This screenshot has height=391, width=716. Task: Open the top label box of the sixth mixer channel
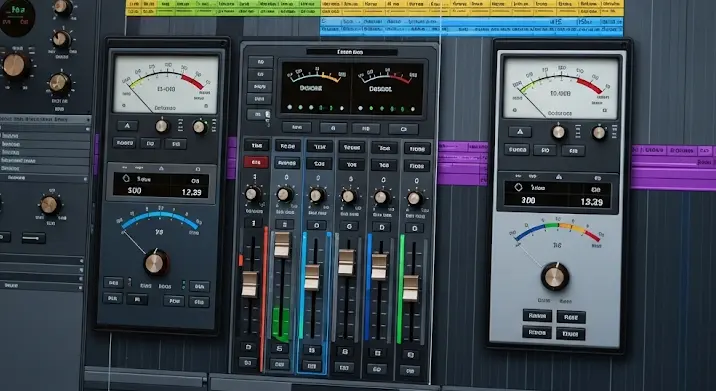pos(417,148)
